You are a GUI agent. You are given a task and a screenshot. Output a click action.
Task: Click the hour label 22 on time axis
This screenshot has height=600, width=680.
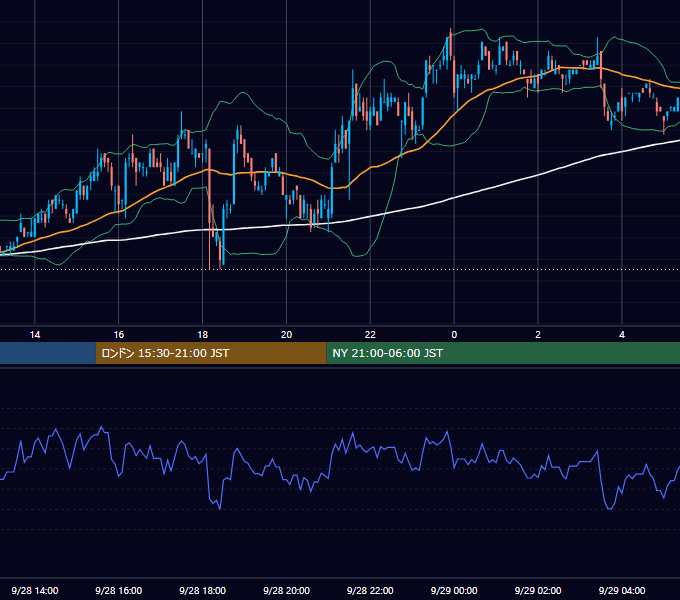pos(370,335)
